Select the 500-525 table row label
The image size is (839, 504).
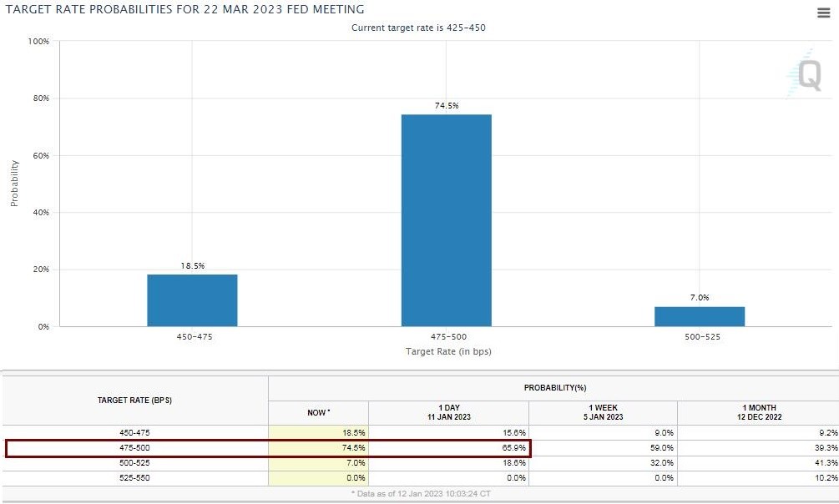[x=134, y=463]
